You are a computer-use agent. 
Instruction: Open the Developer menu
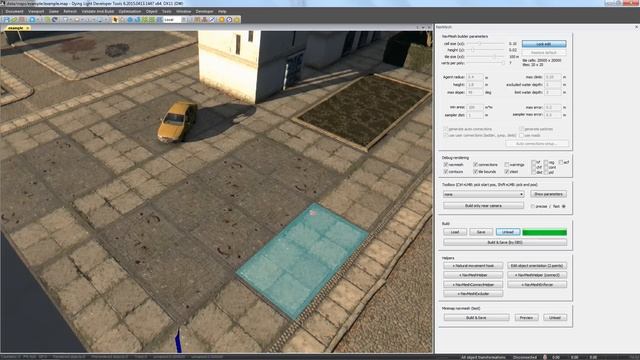(204, 11)
